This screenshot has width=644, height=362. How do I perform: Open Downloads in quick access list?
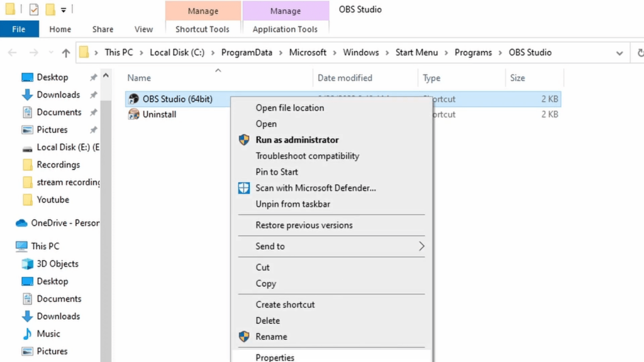point(58,95)
